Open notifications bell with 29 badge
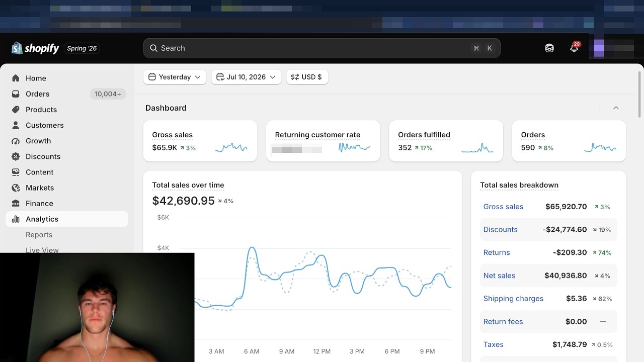 tap(574, 48)
